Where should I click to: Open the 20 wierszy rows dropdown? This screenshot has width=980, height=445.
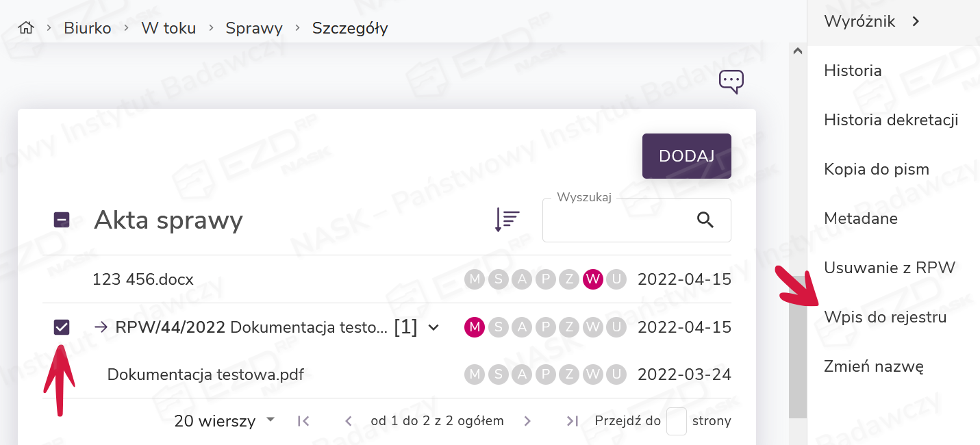[225, 420]
